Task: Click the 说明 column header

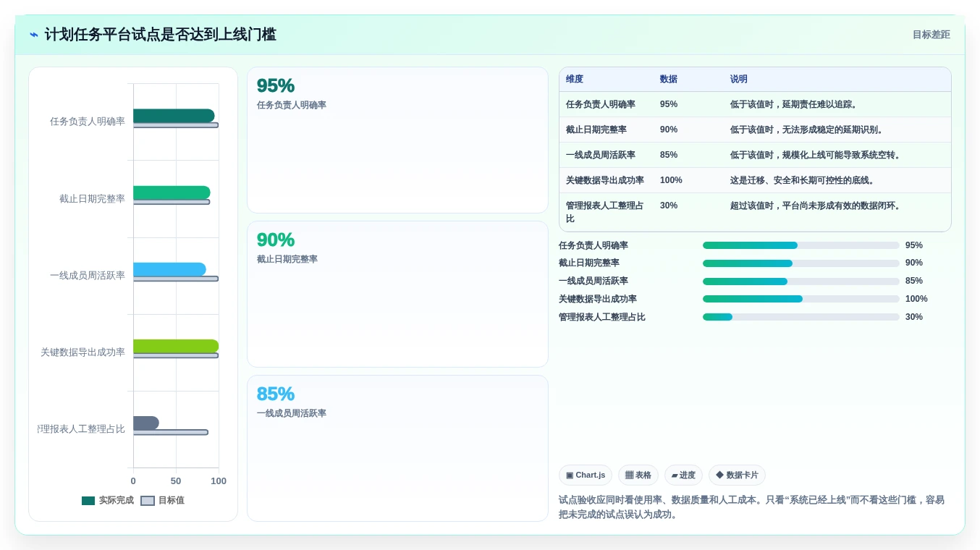Action: [x=739, y=80]
